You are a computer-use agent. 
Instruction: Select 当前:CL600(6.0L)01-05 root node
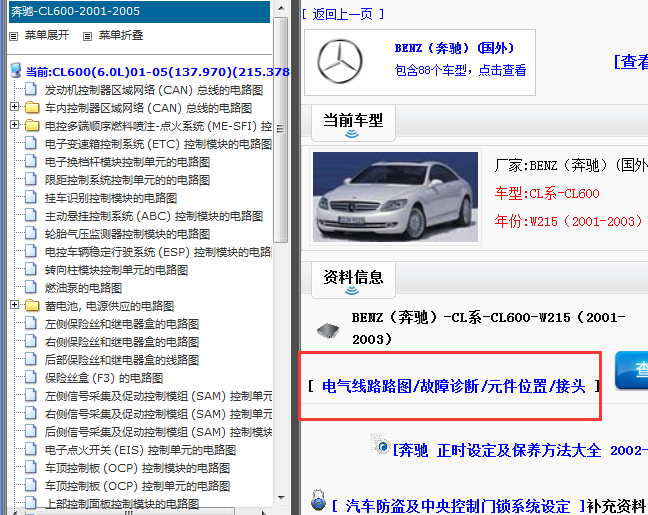coord(157,72)
